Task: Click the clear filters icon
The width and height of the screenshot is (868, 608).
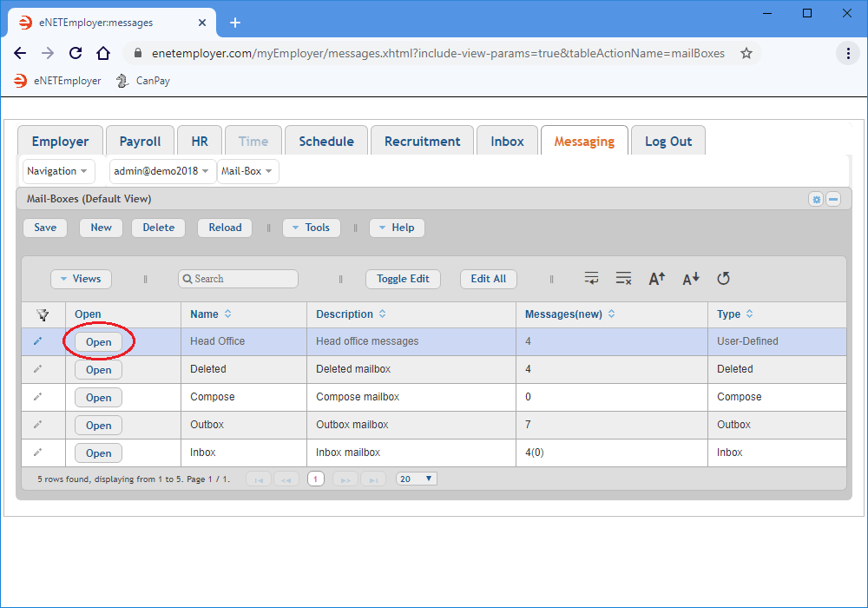Action: click(623, 278)
